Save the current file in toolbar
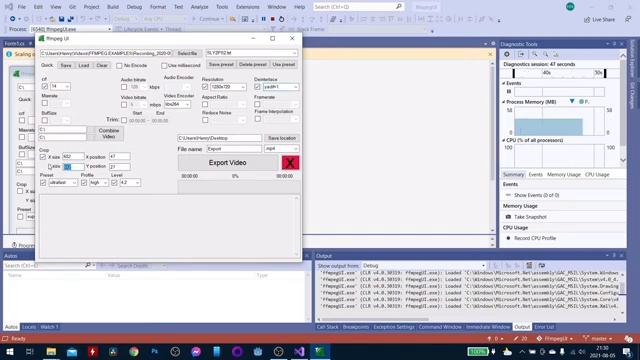Viewport: 640px width, 360px height. pos(61,19)
